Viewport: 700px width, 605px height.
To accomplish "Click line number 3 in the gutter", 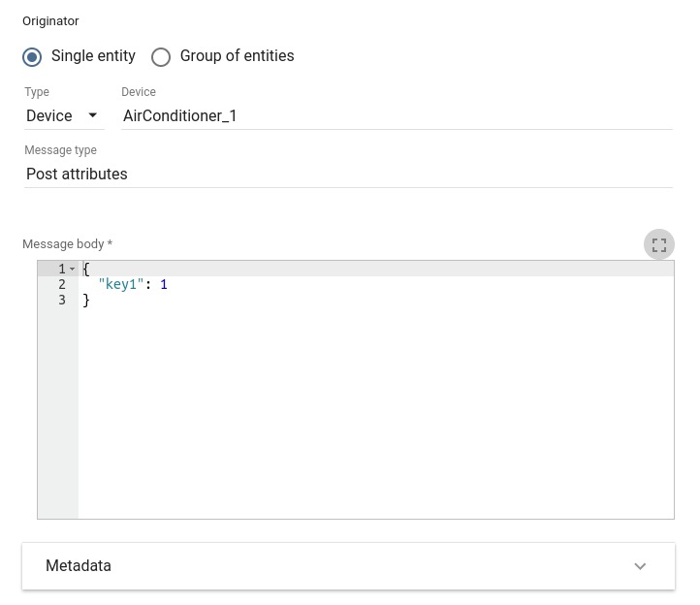I will coord(62,300).
